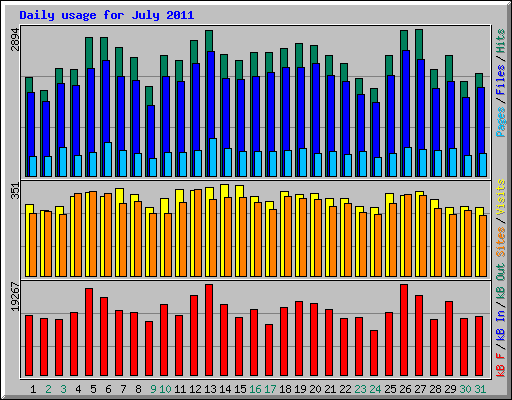Click the yellow Visits bar for day 14
Screen dimensions: 512x400
click(x=224, y=191)
